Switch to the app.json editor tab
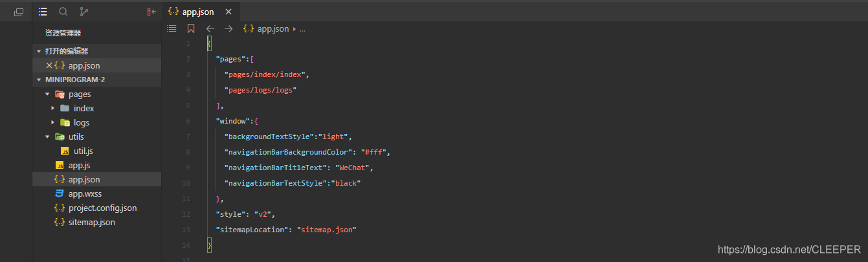This screenshot has height=262, width=868. [200, 12]
